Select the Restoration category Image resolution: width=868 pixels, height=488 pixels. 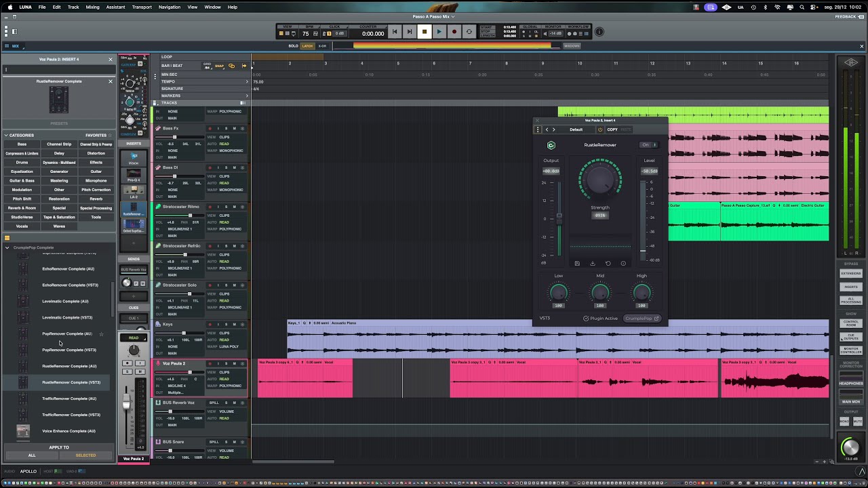(x=59, y=199)
